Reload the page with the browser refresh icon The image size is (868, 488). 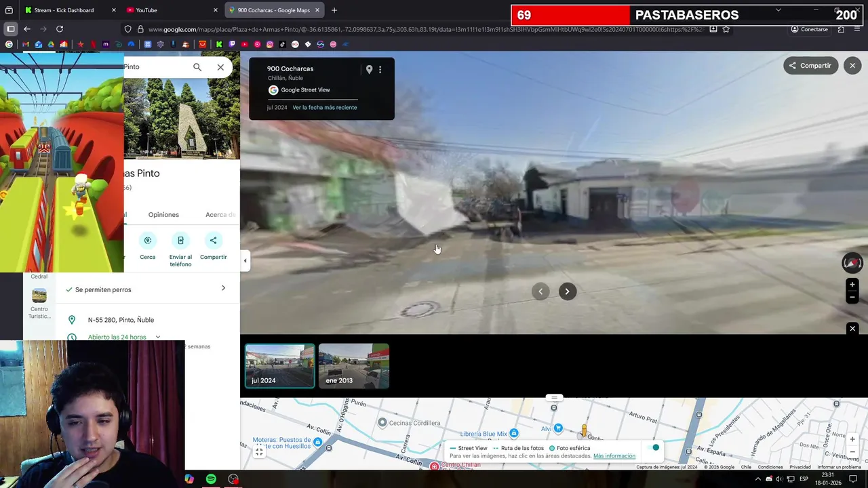pyautogui.click(x=60, y=29)
